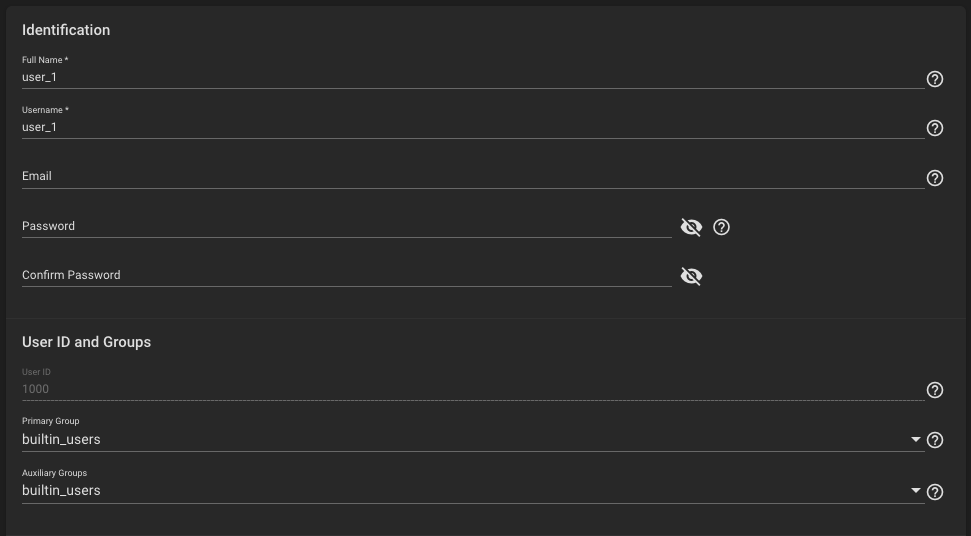Show User ID help tooltip
Viewport: 971px width, 536px height.
(934, 390)
